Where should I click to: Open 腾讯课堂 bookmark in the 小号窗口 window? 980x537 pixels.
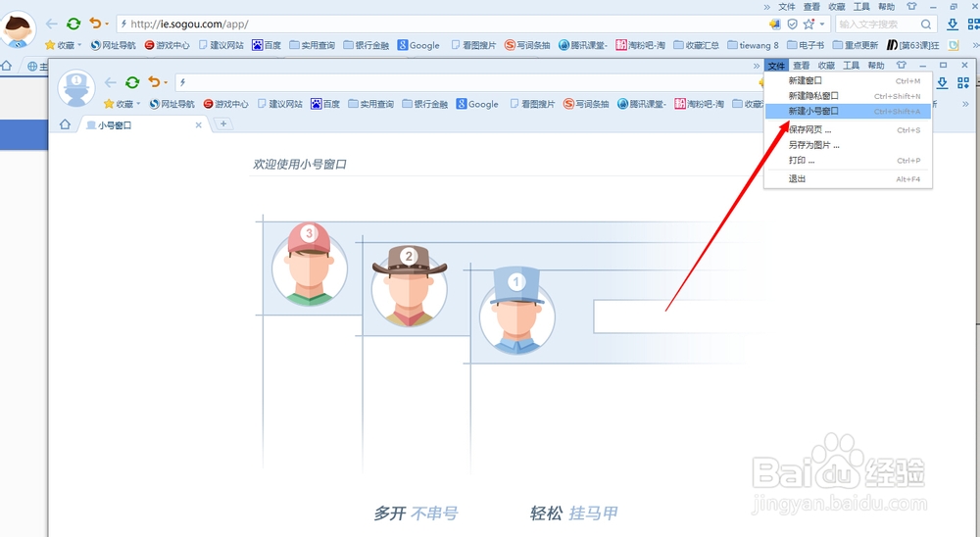pos(642,104)
